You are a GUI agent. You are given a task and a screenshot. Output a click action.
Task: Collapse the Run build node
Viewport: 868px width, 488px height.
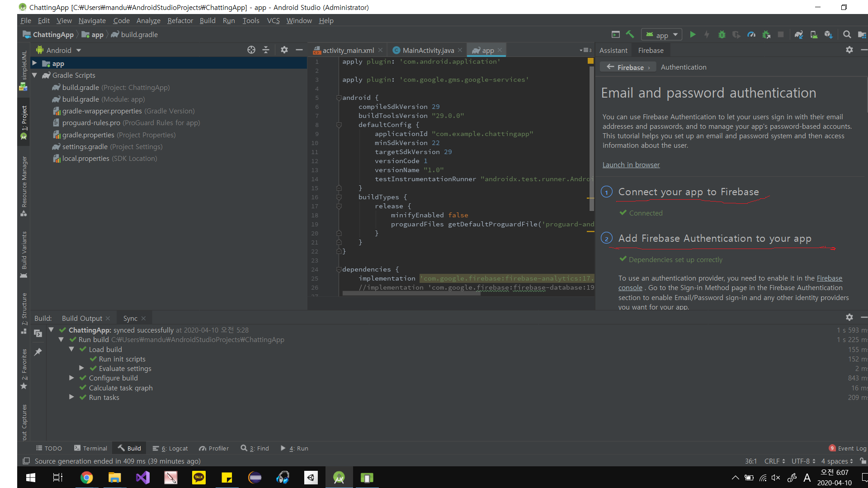point(61,339)
